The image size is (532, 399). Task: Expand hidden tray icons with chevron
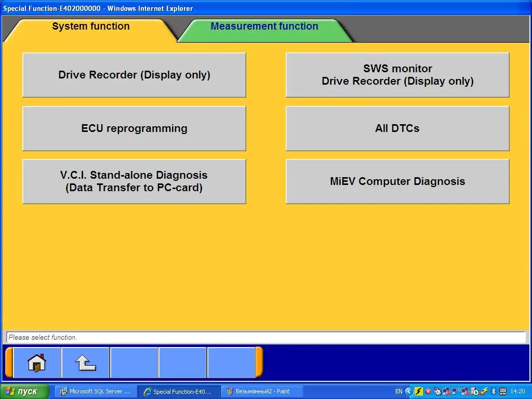coord(409,392)
